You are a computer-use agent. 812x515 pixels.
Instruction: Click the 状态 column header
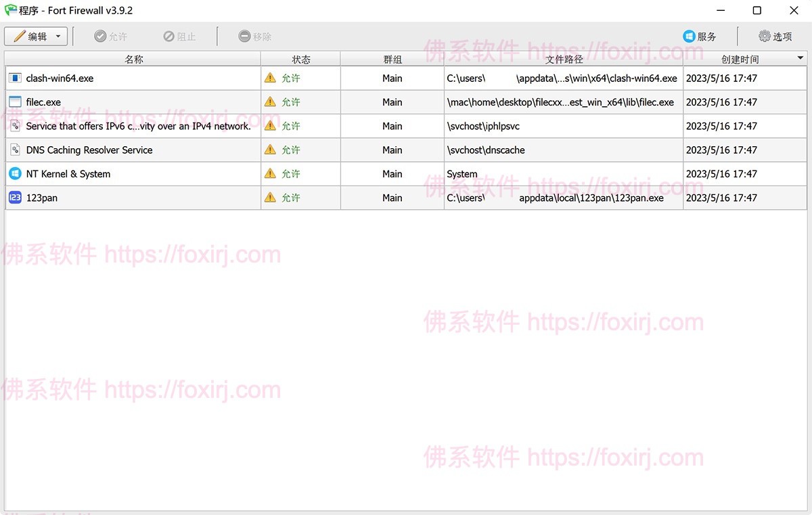click(300, 59)
